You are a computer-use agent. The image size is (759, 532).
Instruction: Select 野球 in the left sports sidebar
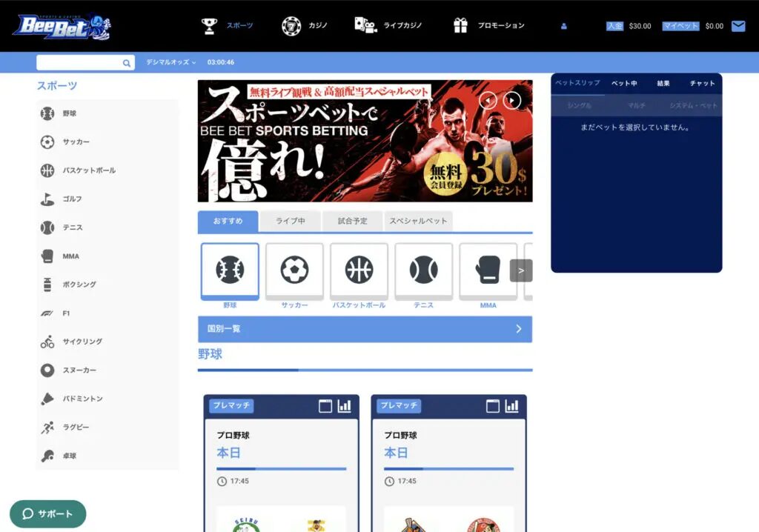pos(107,114)
